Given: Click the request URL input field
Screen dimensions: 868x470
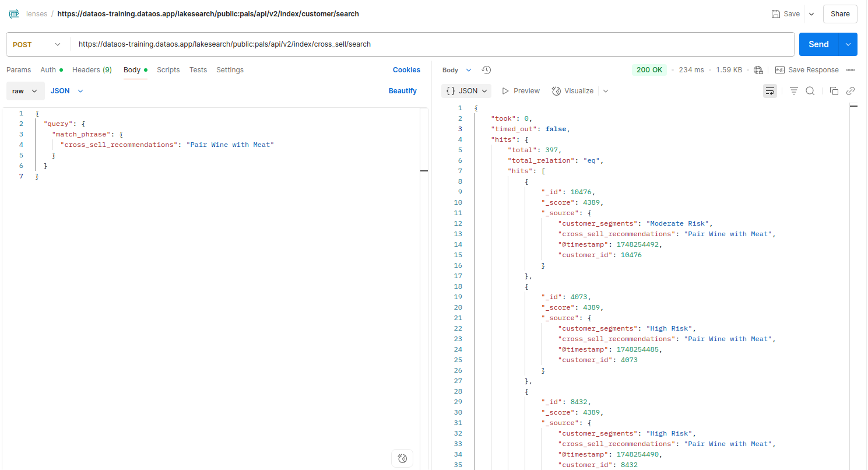Looking at the screenshot, I should 433,44.
